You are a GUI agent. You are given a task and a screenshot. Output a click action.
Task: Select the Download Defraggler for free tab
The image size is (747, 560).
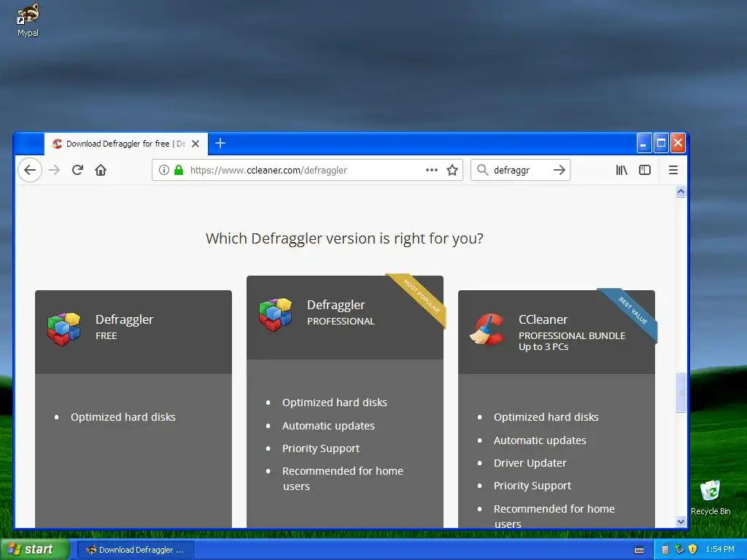[126, 144]
